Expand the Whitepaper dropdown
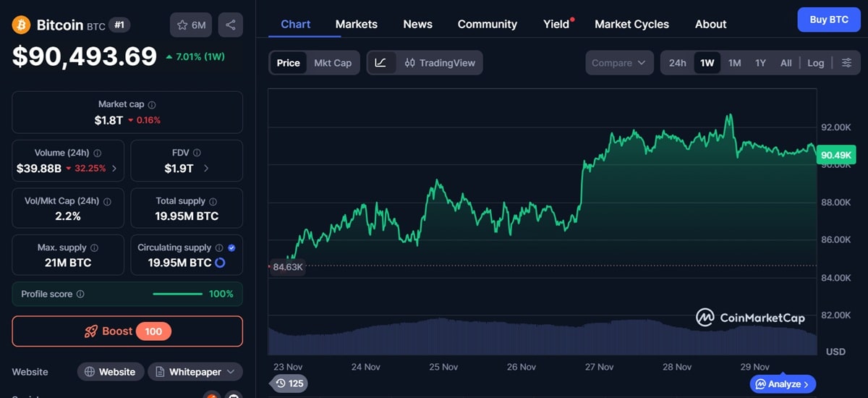The width and height of the screenshot is (868, 398). pyautogui.click(x=195, y=372)
